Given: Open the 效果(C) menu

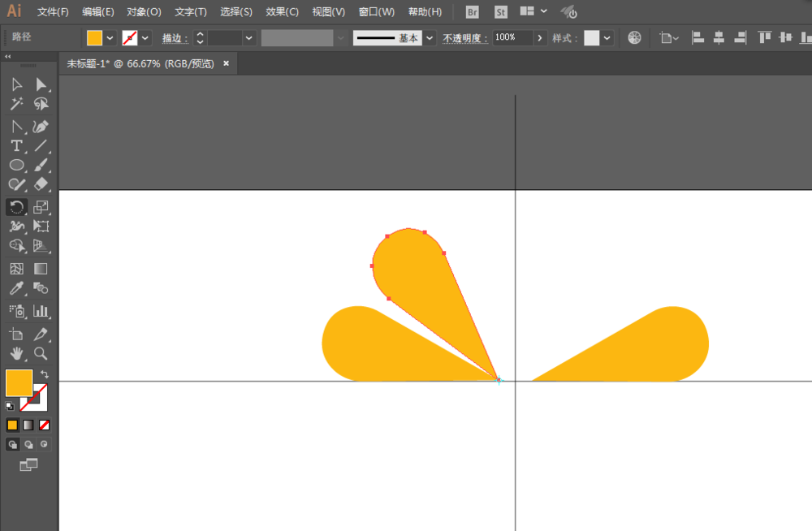Looking at the screenshot, I should coord(283,12).
